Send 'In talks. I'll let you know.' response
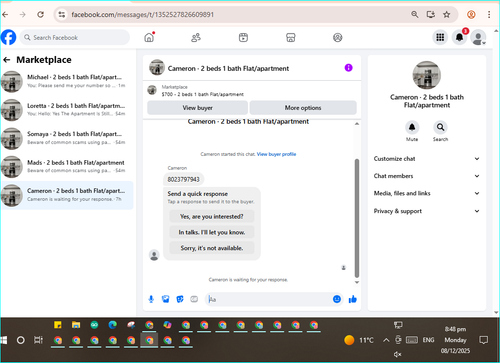 pyautogui.click(x=212, y=232)
